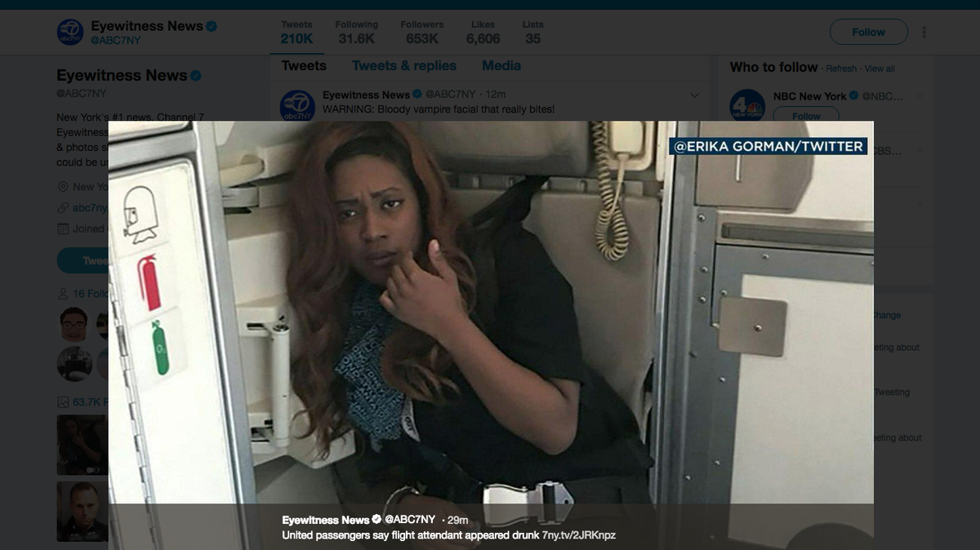
Task: Open the Tweets 210K count
Action: pyautogui.click(x=297, y=32)
